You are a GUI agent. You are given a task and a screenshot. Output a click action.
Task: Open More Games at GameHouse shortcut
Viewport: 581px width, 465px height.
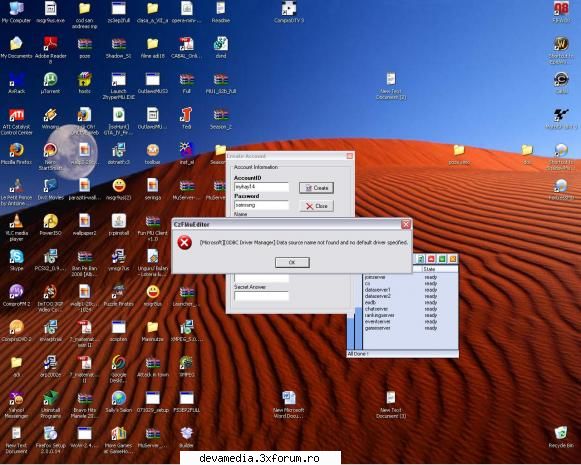(119, 440)
